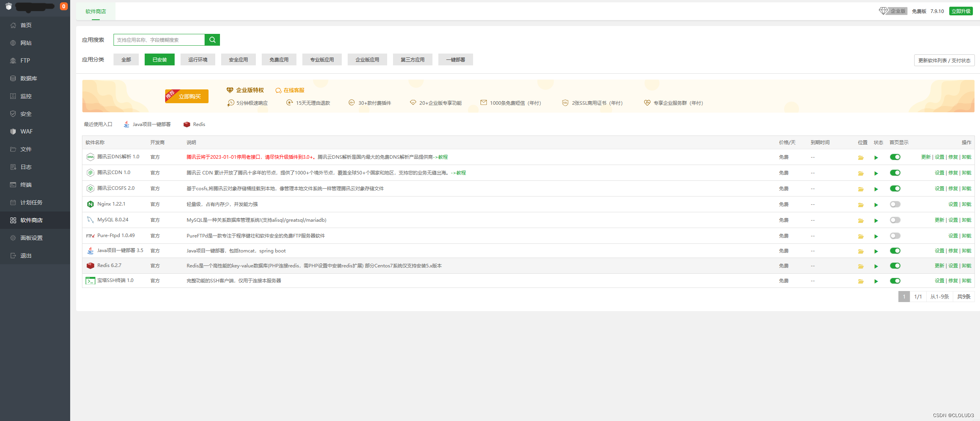
Task: Select the 第三方应用 category tab
Action: [413, 59]
